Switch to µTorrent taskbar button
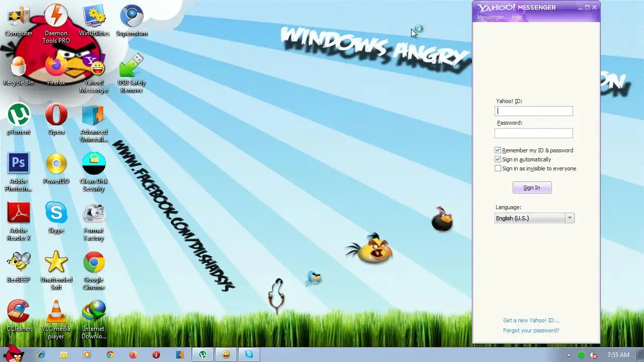 click(202, 354)
